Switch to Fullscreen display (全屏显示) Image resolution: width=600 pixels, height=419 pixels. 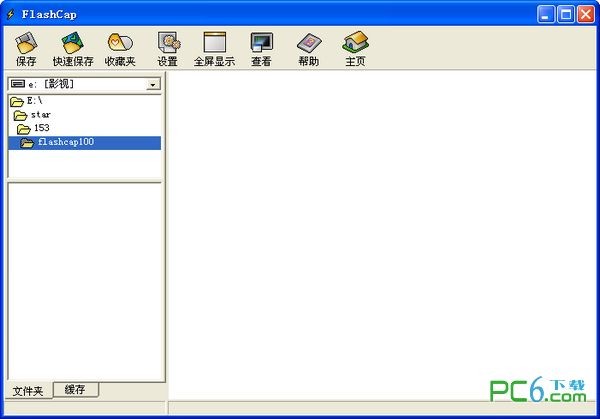pos(215,42)
